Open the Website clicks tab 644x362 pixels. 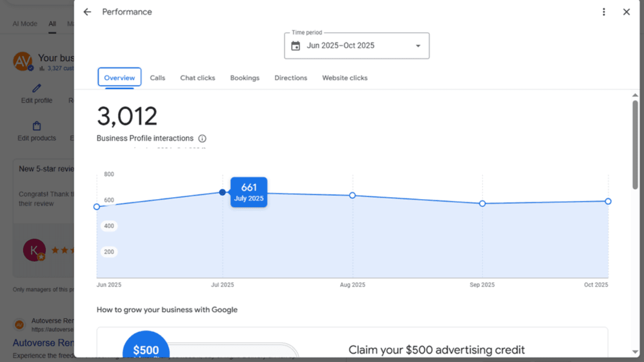[x=345, y=78]
